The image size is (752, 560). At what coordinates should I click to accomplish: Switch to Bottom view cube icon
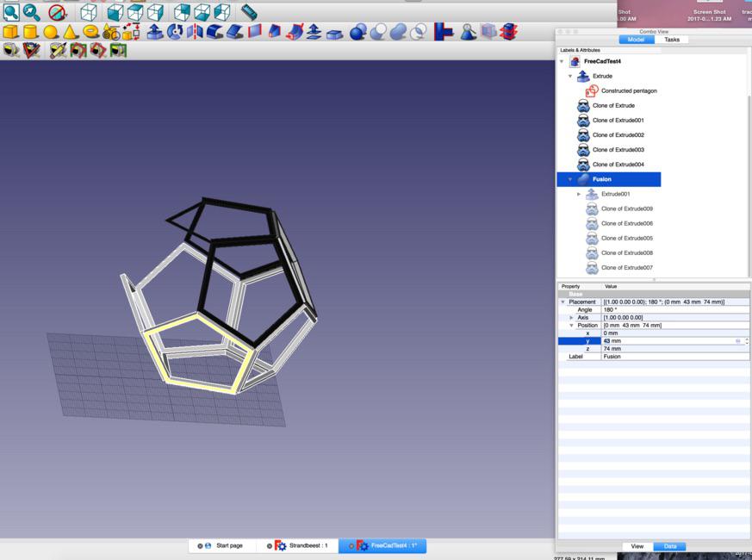202,12
